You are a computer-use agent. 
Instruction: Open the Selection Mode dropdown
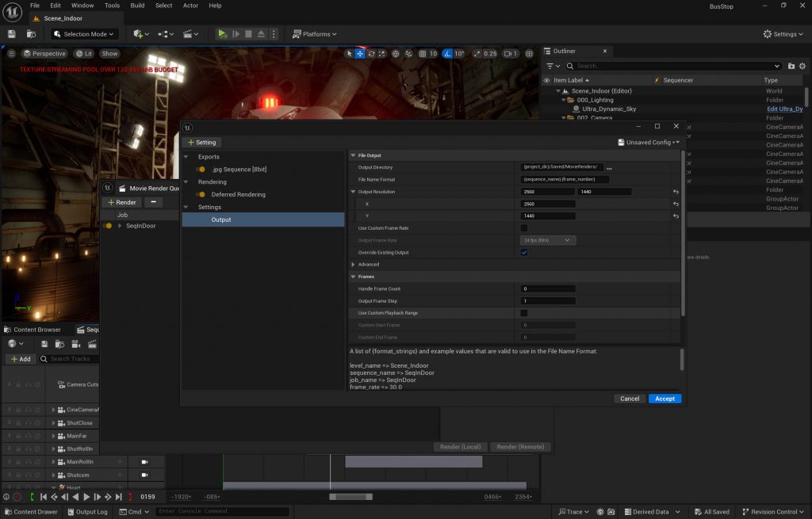pos(84,34)
